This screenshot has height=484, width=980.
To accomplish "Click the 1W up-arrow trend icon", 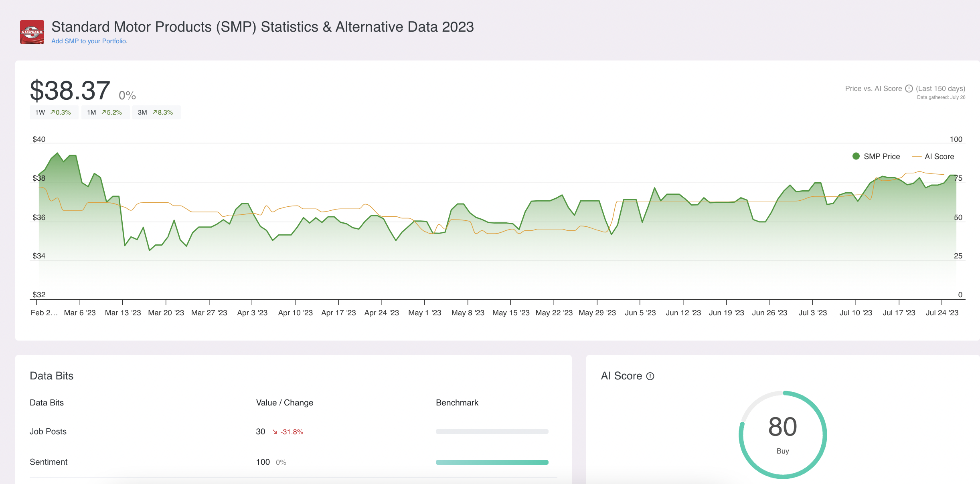I will [x=53, y=113].
